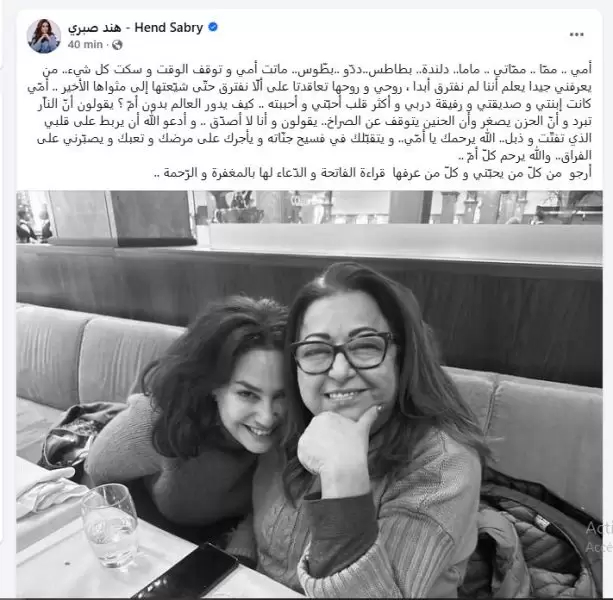Click the blue verified badge
The width and height of the screenshot is (613, 600).
213,27
